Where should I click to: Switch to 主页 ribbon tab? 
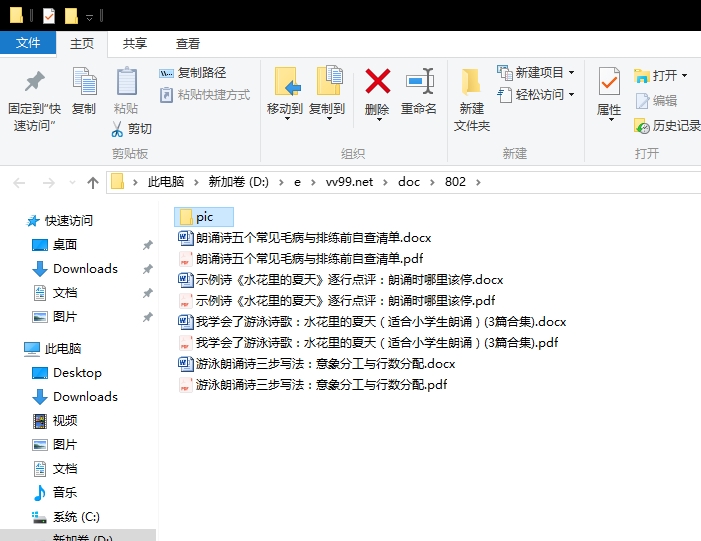(x=82, y=44)
